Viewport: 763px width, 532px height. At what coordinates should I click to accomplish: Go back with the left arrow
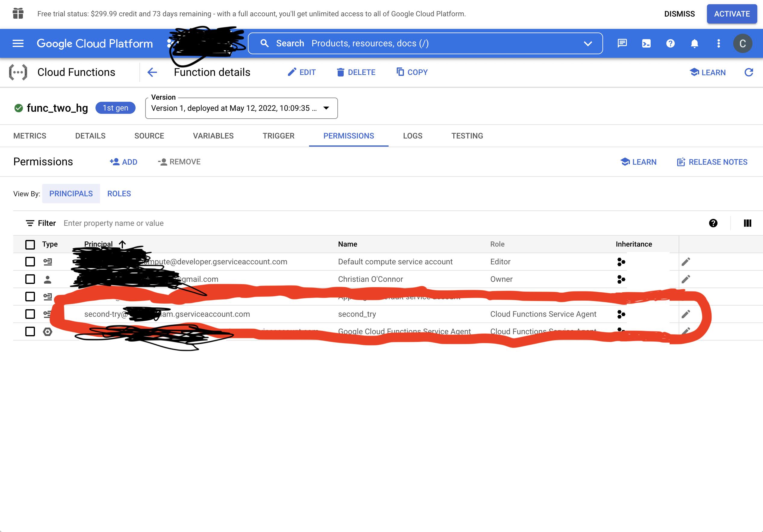point(152,72)
